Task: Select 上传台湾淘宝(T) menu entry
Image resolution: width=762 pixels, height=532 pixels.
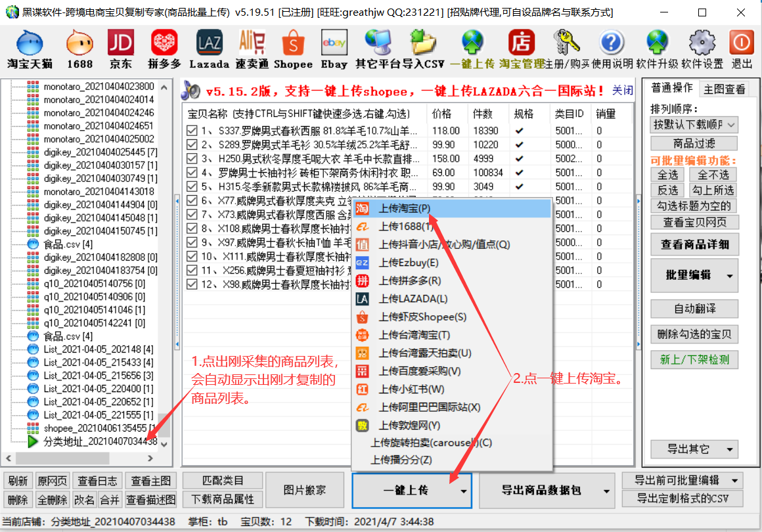Action: click(x=453, y=335)
